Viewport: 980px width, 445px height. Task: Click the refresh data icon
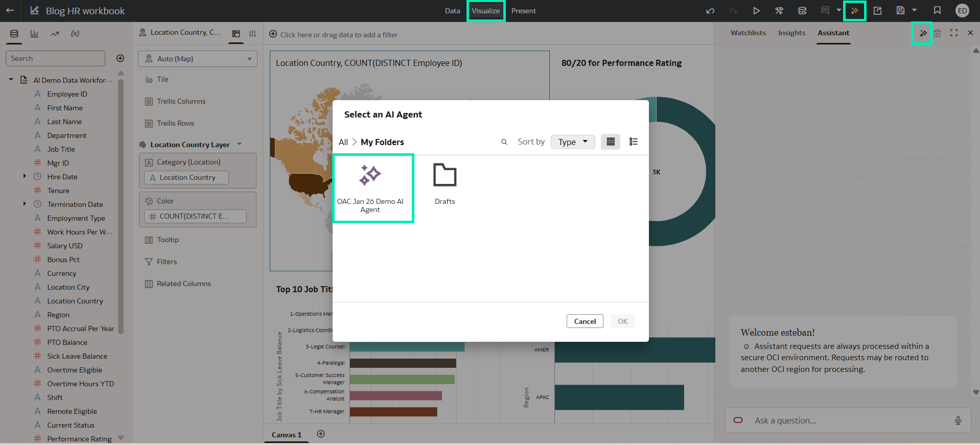pos(802,11)
